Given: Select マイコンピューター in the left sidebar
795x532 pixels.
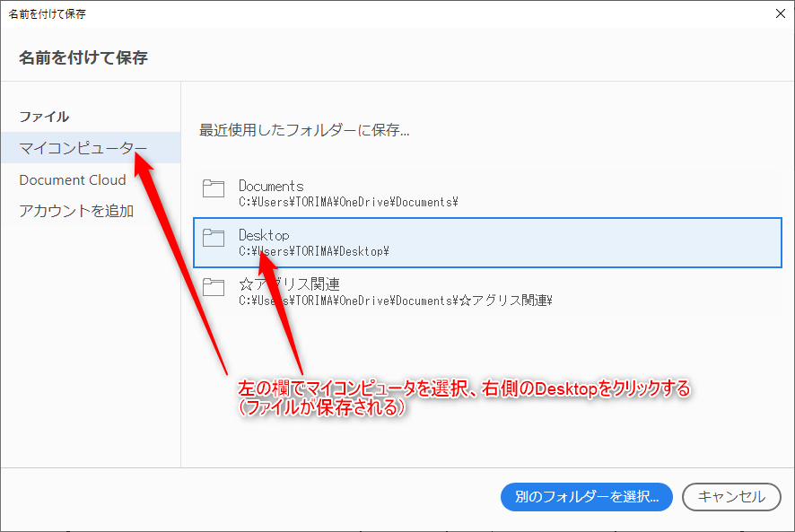Looking at the screenshot, I should pyautogui.click(x=91, y=148).
